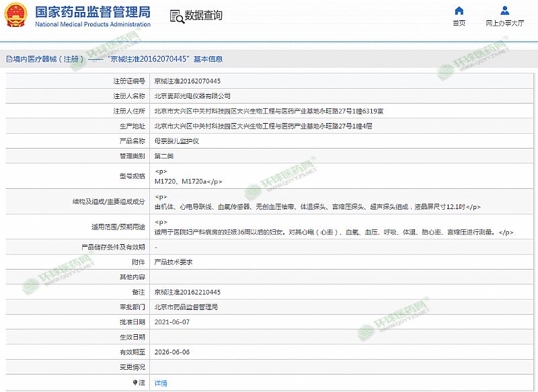Click the small icon before 境内医疗器械 breadcrumb
This screenshot has height=392, width=538.
click(x=8, y=59)
